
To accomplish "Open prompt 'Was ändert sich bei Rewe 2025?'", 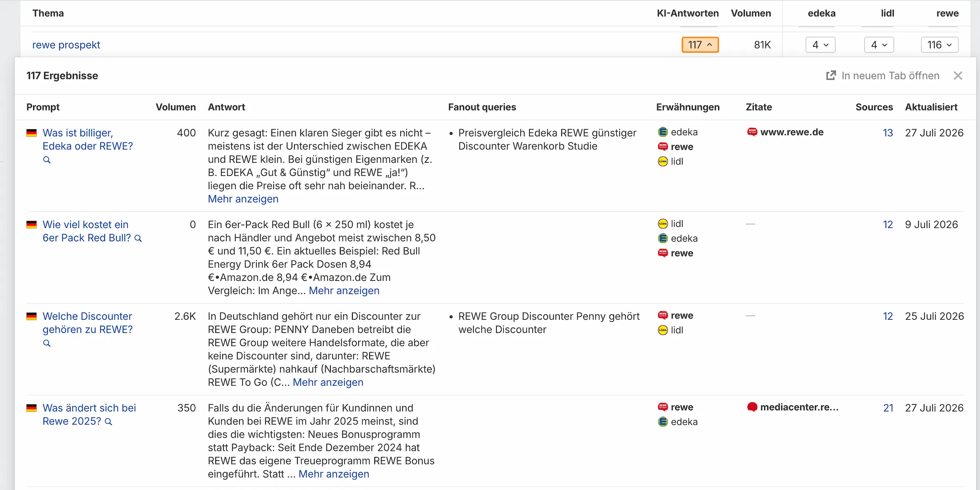I will 89,415.
